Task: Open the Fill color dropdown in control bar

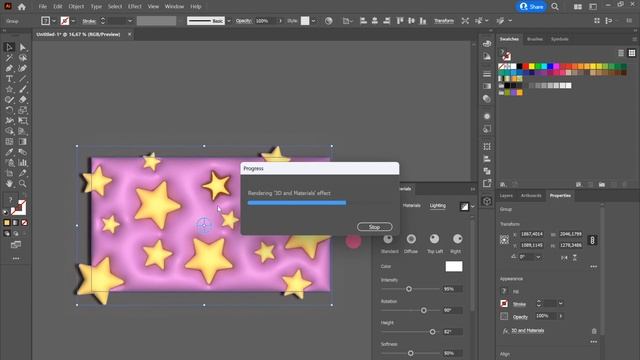Action: [x=54, y=21]
